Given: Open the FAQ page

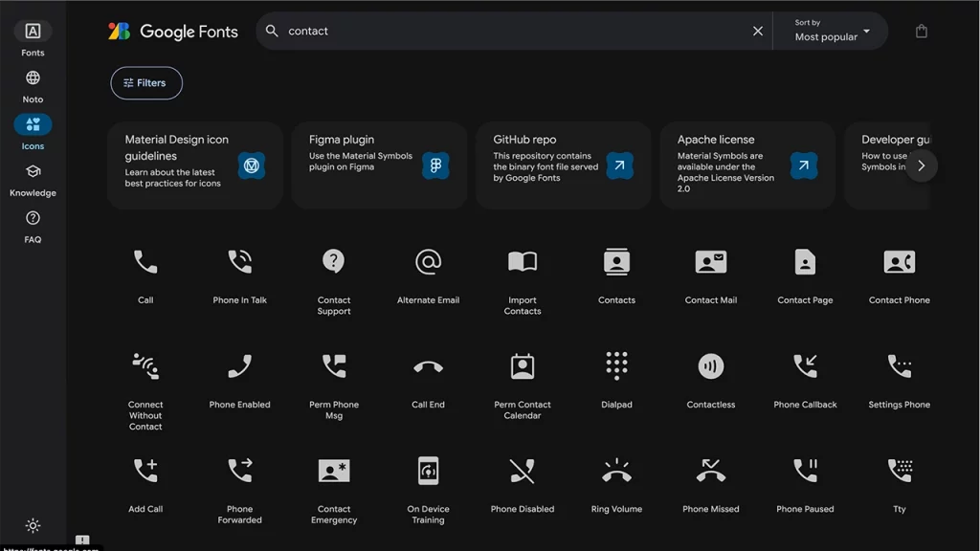Looking at the screenshot, I should coord(33,225).
